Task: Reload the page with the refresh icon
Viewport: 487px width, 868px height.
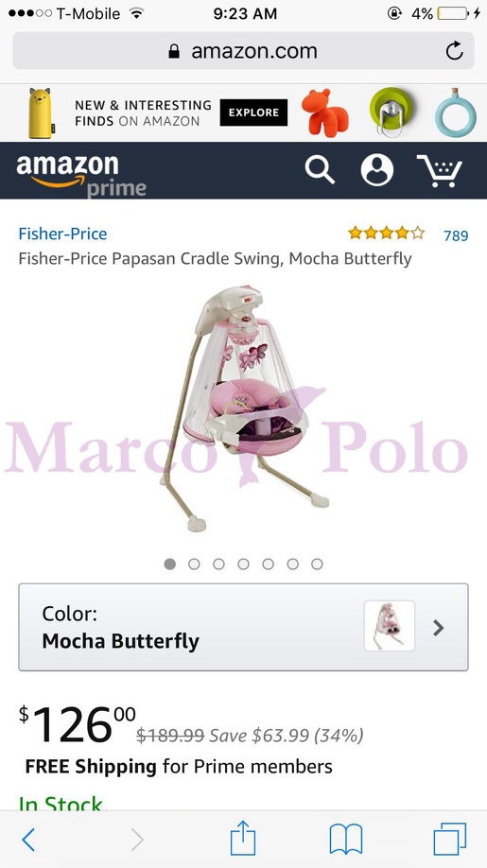Action: pyautogui.click(x=454, y=51)
